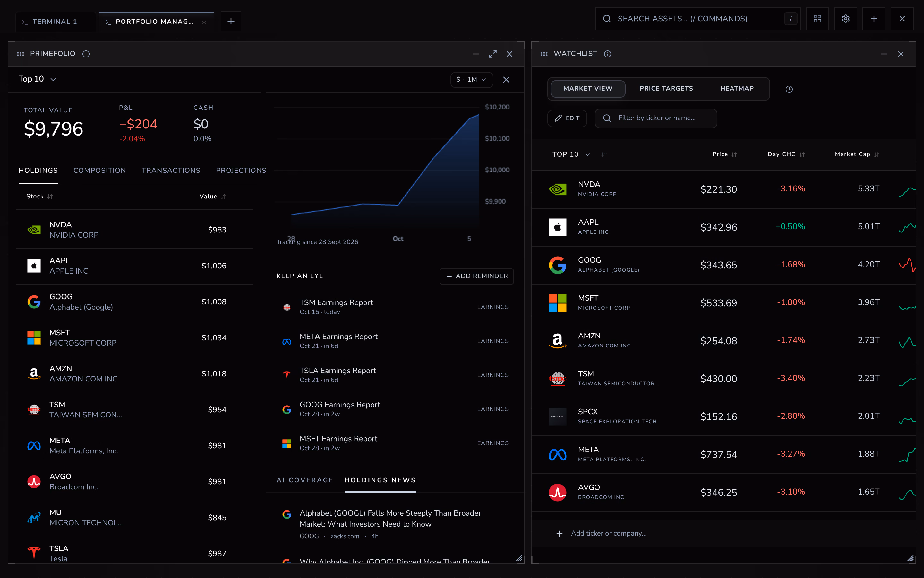Add a new terminal tab with plus

pyautogui.click(x=231, y=22)
